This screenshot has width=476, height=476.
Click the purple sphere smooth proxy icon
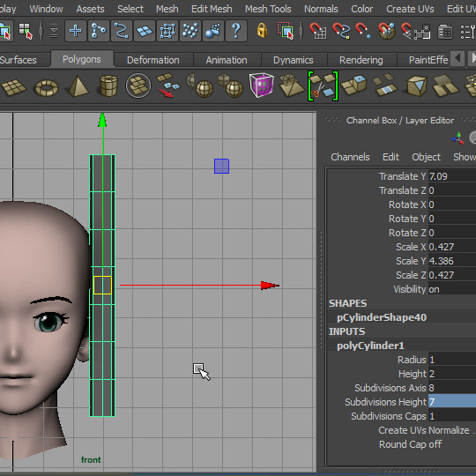pyautogui.click(x=262, y=86)
